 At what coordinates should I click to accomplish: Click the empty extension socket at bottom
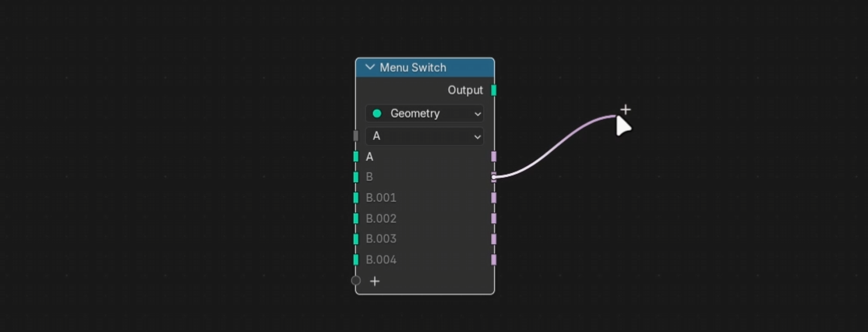click(x=356, y=281)
